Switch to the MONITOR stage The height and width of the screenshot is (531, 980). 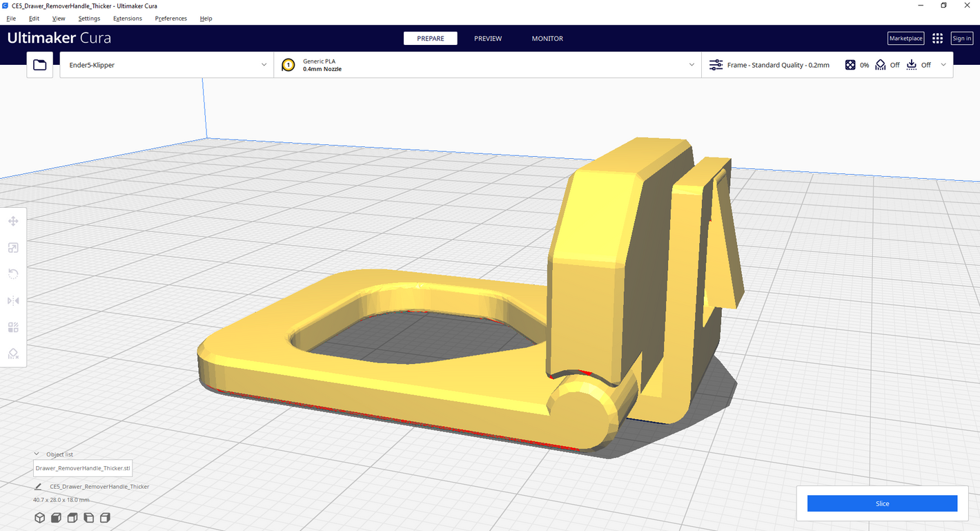[x=547, y=39]
